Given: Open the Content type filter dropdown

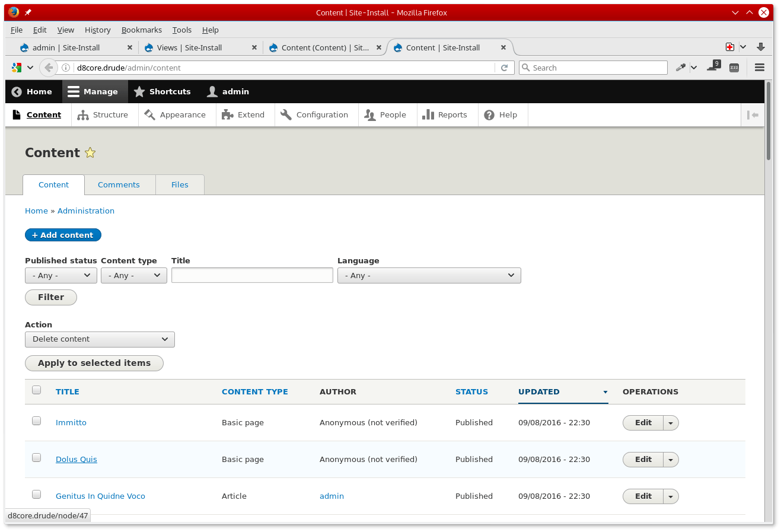Looking at the screenshot, I should point(134,276).
